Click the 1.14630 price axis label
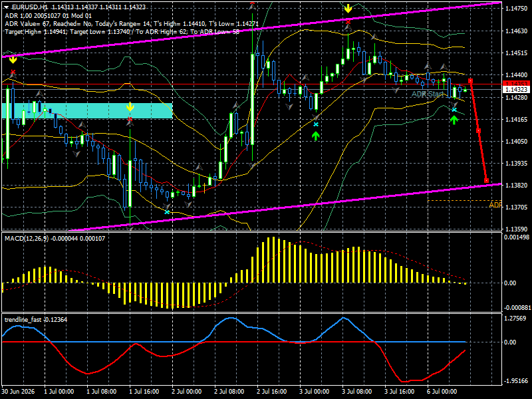The image size is (532, 399). tap(516, 31)
